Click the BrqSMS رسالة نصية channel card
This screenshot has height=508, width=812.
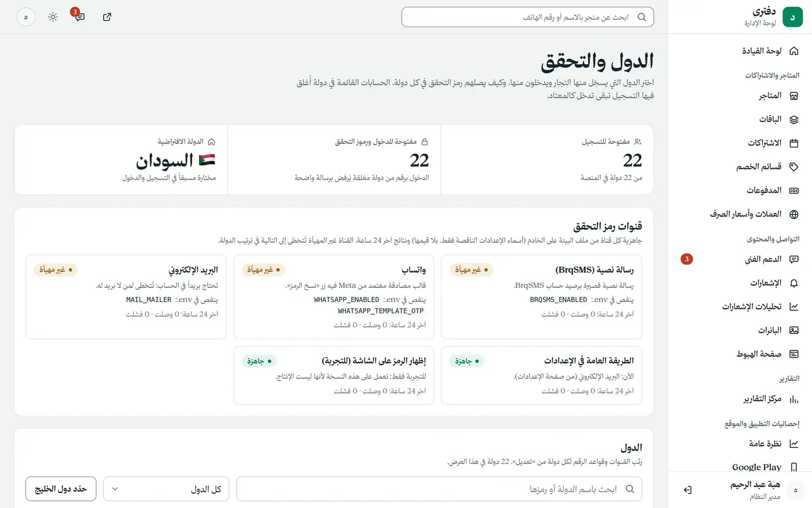coord(541,297)
